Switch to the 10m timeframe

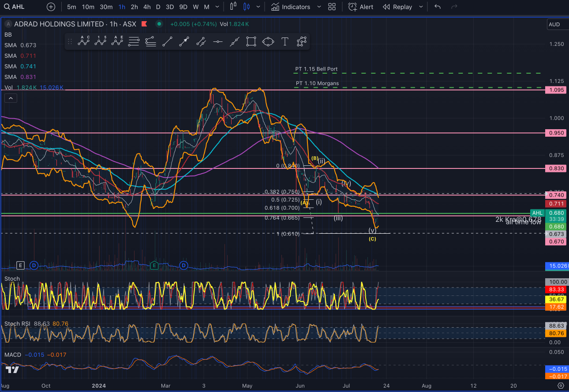pos(88,7)
